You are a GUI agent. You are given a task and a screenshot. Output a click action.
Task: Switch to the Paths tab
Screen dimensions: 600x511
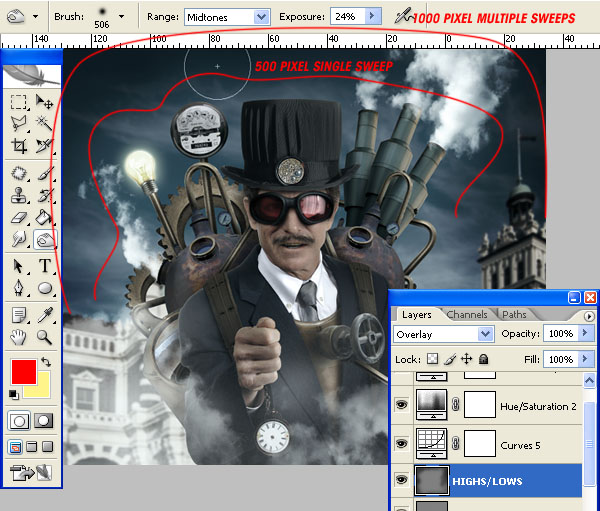point(514,315)
